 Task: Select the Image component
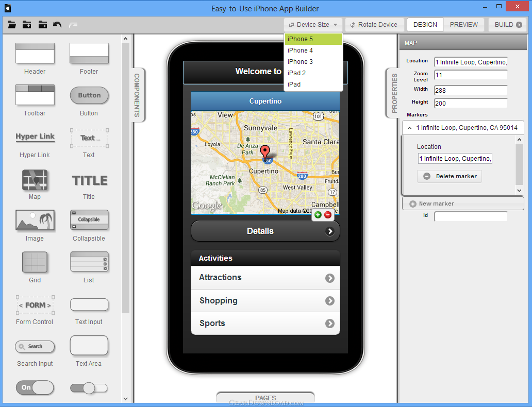pyautogui.click(x=35, y=226)
